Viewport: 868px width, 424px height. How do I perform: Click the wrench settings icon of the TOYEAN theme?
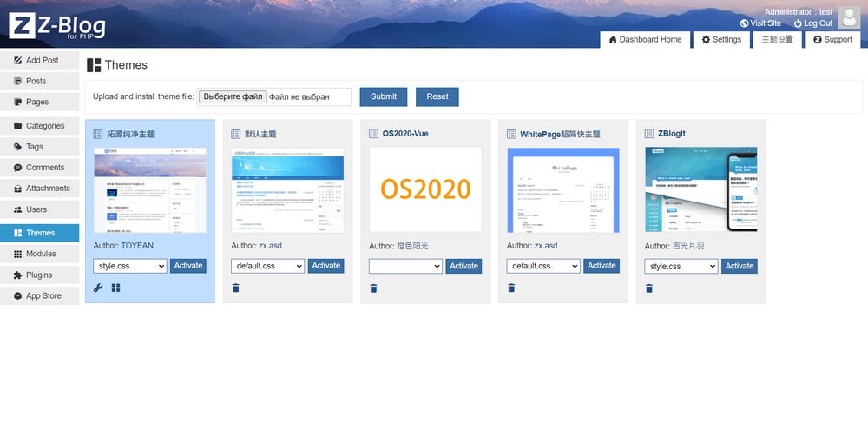(x=98, y=288)
